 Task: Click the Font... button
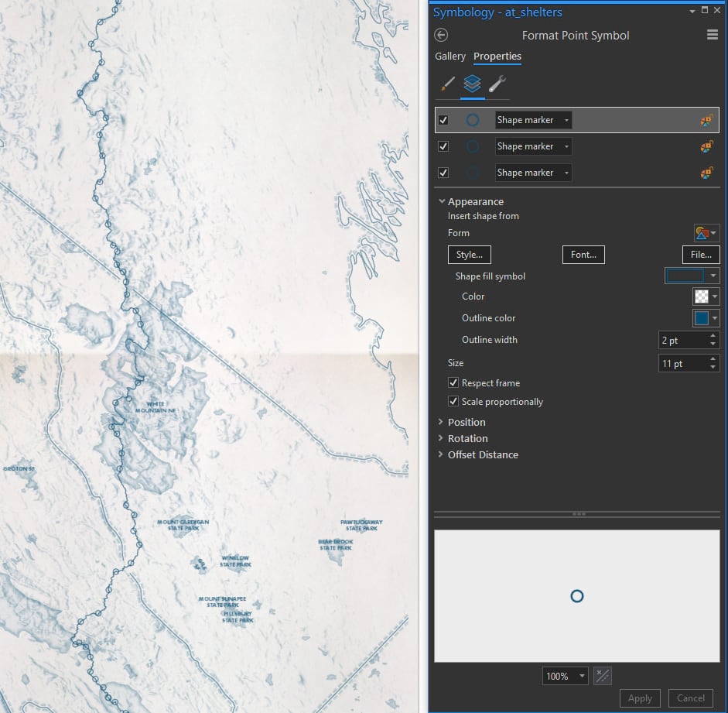[583, 255]
